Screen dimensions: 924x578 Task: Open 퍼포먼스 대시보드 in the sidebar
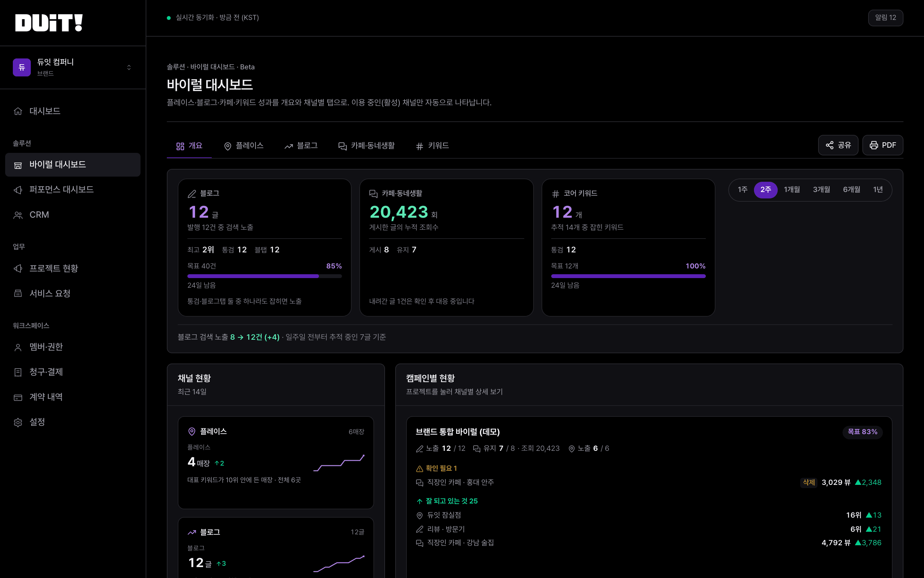click(73, 189)
